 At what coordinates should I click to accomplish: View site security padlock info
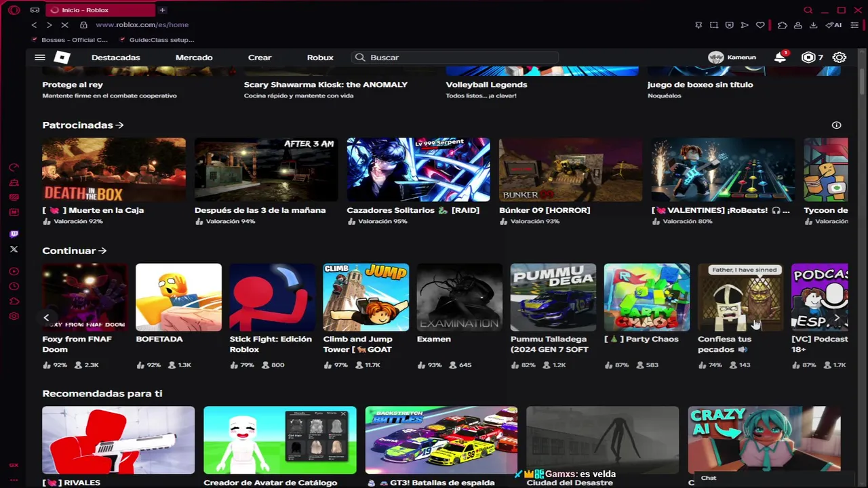[x=83, y=25]
